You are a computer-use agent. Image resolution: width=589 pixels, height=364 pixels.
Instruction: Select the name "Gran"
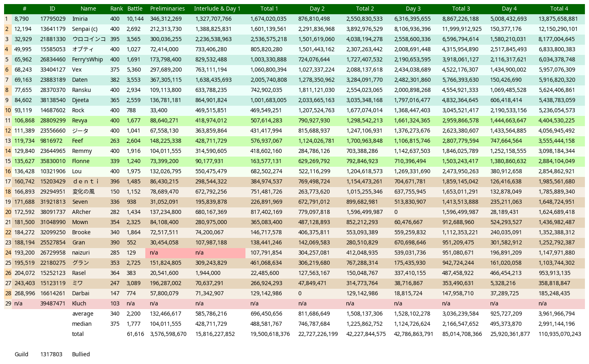click(79, 242)
